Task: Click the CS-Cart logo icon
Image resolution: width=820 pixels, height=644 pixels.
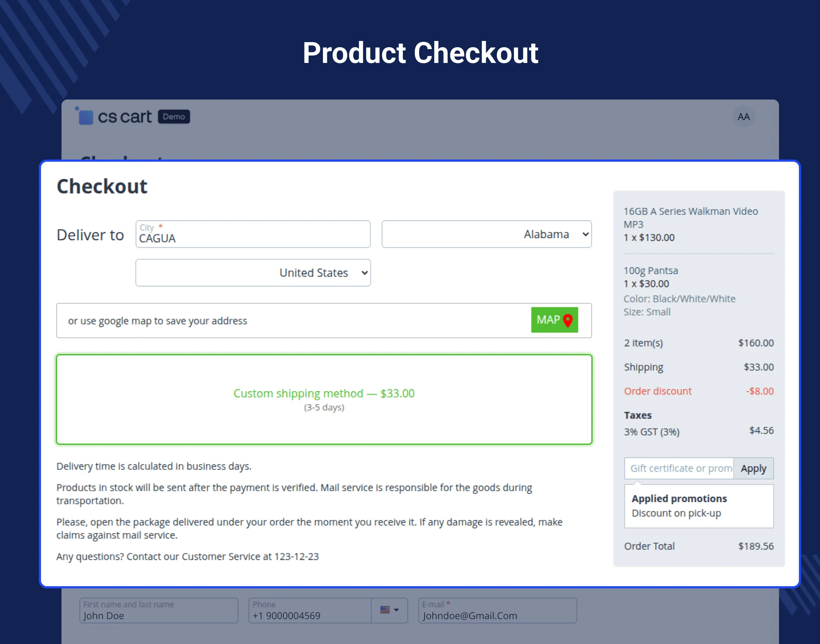Action: point(85,116)
